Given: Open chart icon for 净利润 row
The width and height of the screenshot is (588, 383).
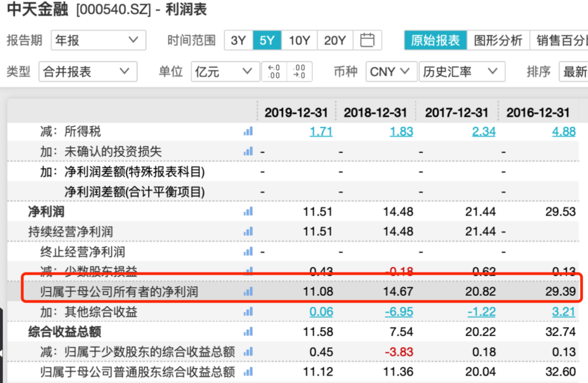Looking at the screenshot, I should click(x=248, y=211).
